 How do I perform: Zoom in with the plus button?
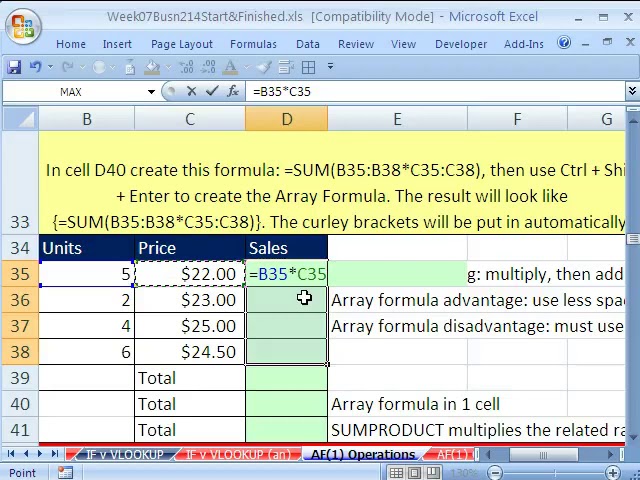tap(613, 473)
